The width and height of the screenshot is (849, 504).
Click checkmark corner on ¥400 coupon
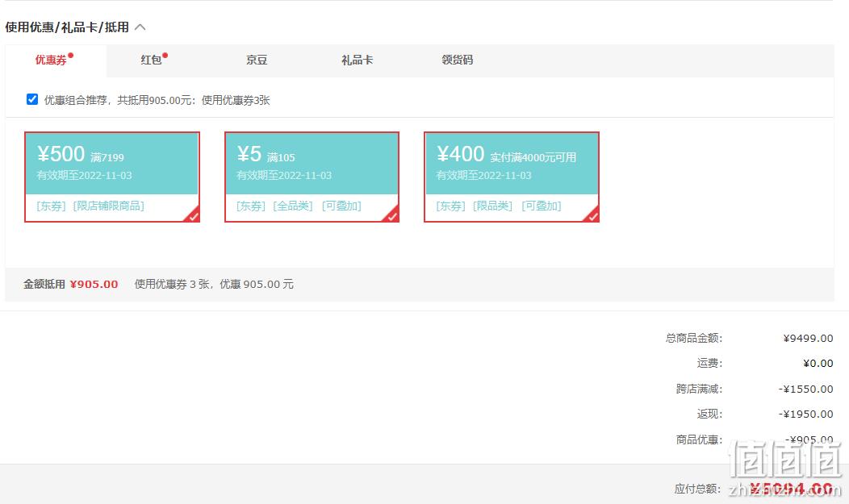(592, 216)
